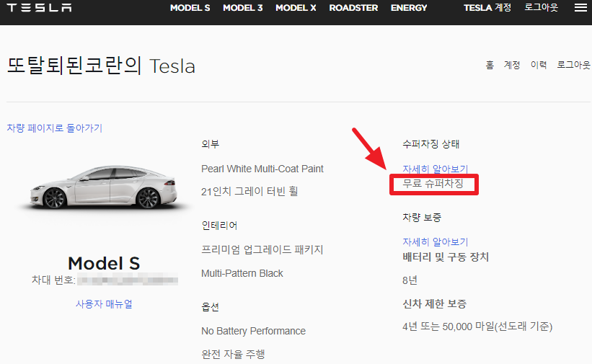Click the 차대 번호 label

(x=53, y=280)
